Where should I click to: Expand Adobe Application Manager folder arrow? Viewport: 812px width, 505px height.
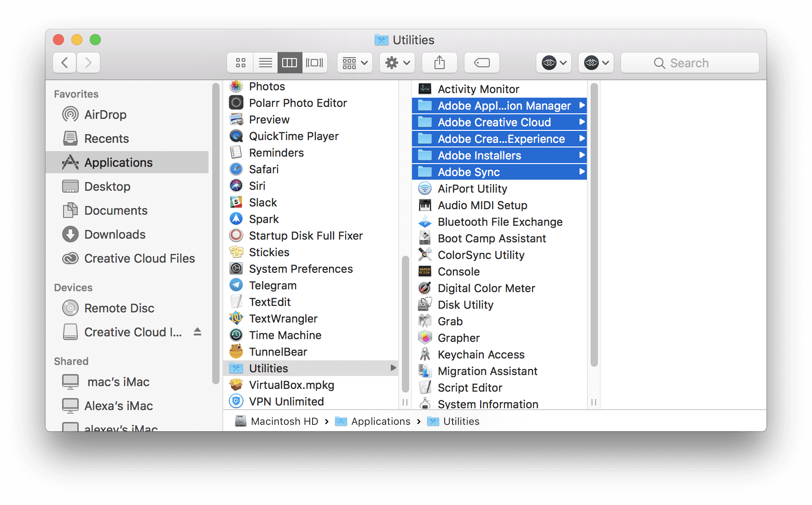click(582, 105)
